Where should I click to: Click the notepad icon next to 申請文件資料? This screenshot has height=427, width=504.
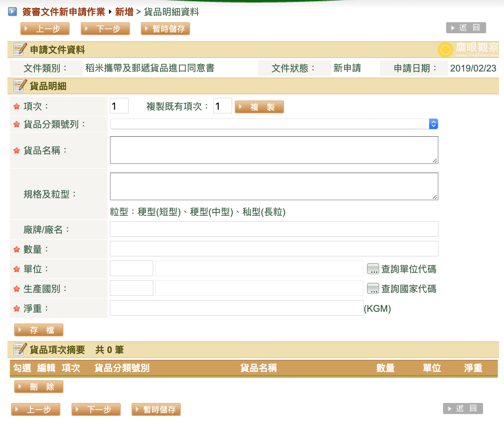(x=20, y=49)
